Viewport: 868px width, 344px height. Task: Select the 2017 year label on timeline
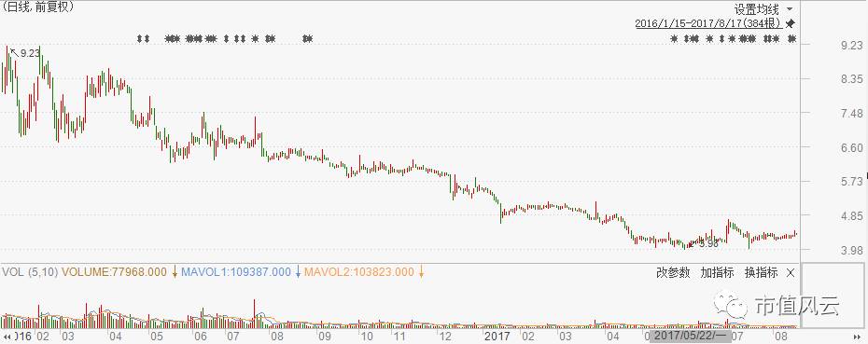(x=496, y=337)
